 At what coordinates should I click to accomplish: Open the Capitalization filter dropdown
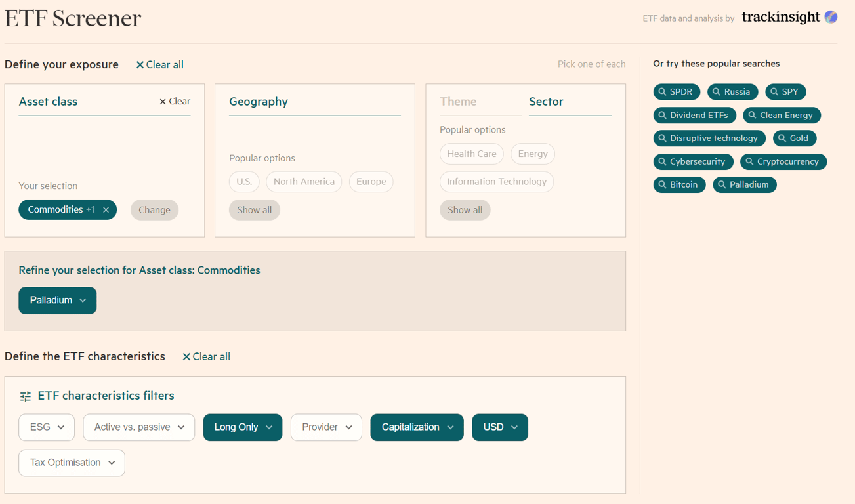417,427
